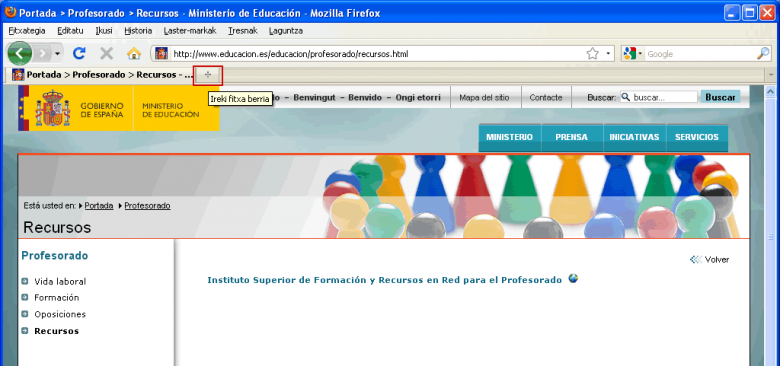Bookmark the page with the star icon
780x366 pixels.
pos(592,54)
